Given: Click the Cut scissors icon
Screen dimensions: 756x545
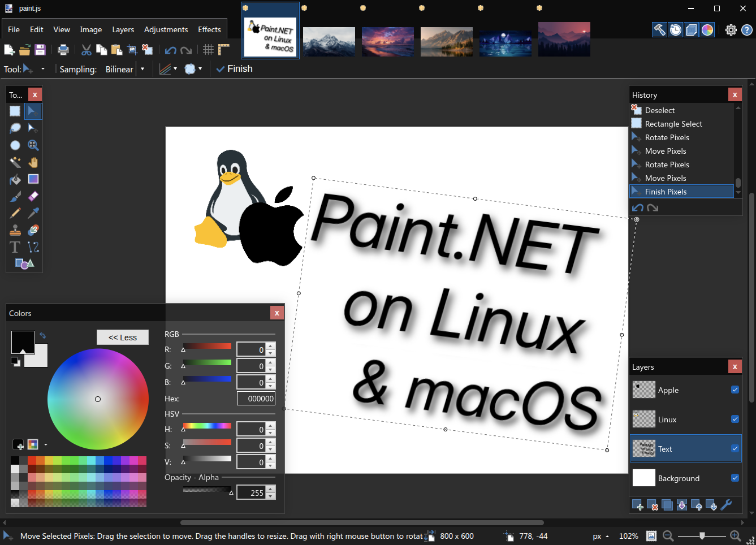Looking at the screenshot, I should (x=87, y=50).
